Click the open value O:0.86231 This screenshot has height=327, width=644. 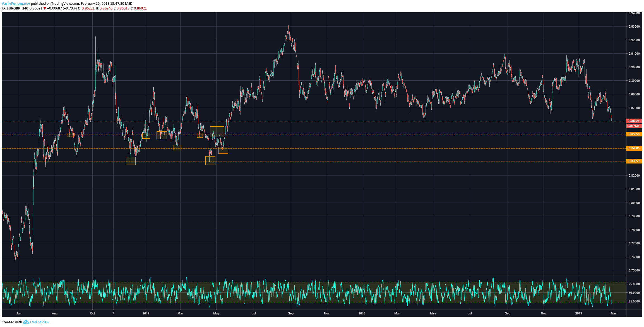[86, 8]
